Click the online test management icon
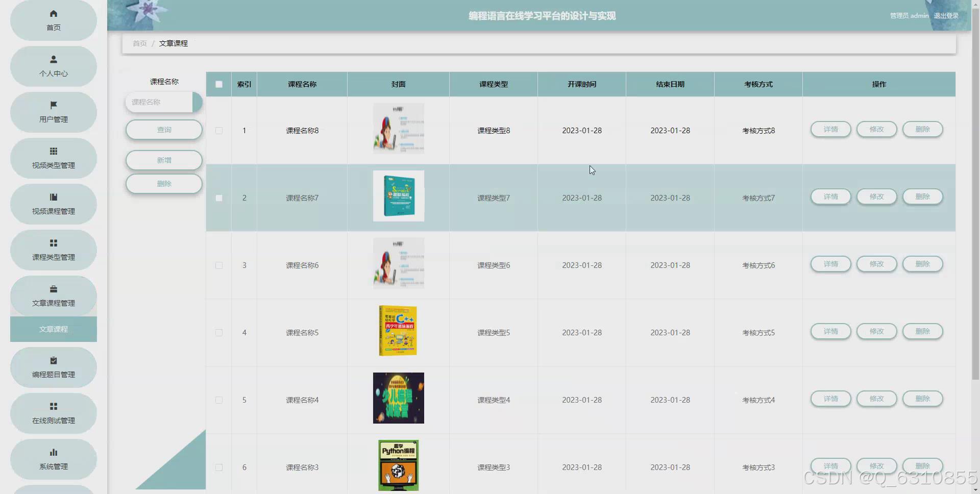980x494 pixels. pos(54,406)
